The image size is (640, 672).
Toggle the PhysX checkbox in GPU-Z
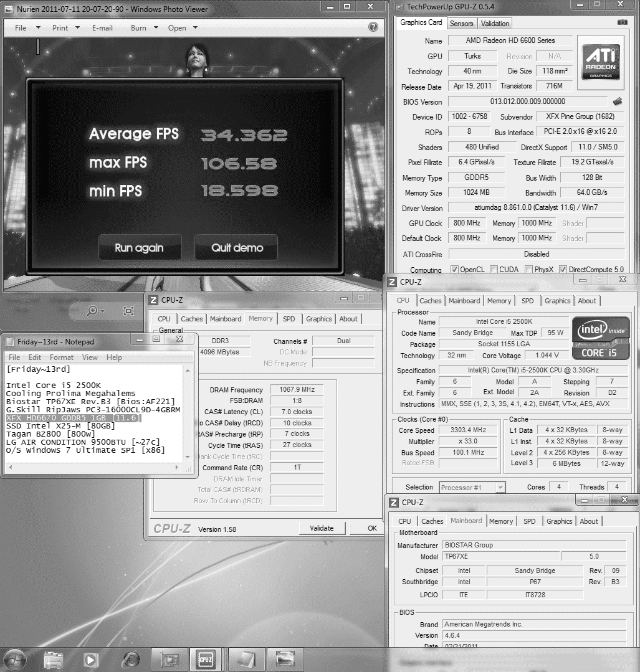[529, 269]
